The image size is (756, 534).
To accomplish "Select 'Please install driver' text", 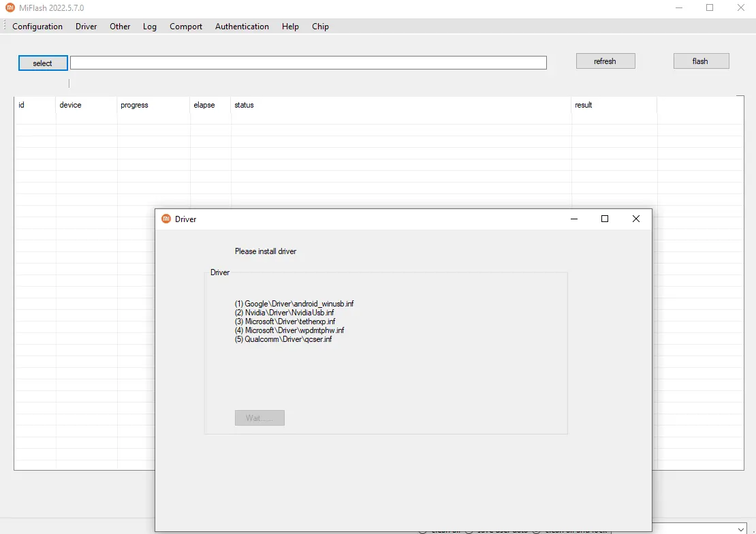I will pyautogui.click(x=266, y=251).
